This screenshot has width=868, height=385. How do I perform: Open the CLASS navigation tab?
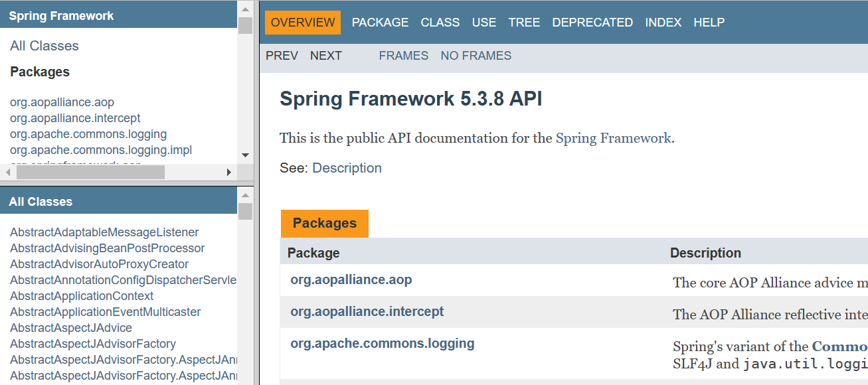440,23
